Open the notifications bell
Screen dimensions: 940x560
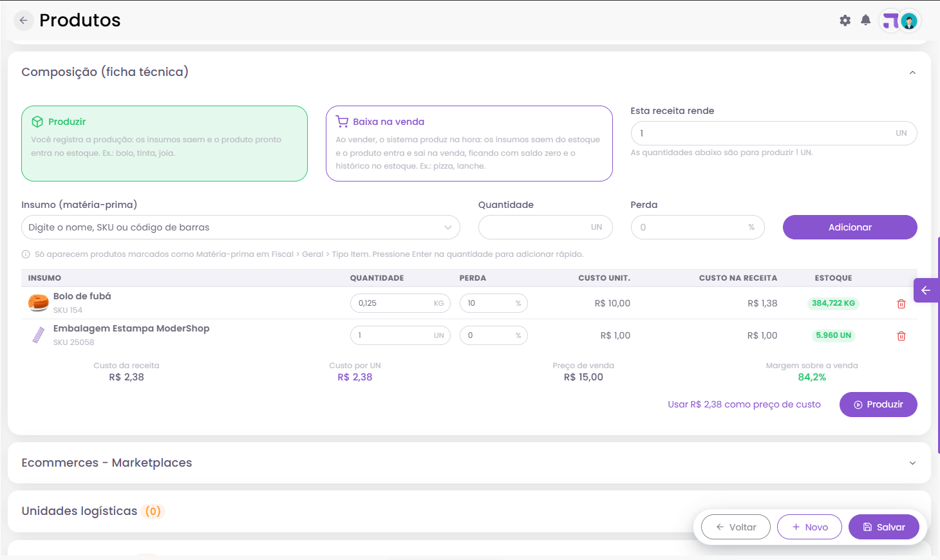[x=866, y=21]
